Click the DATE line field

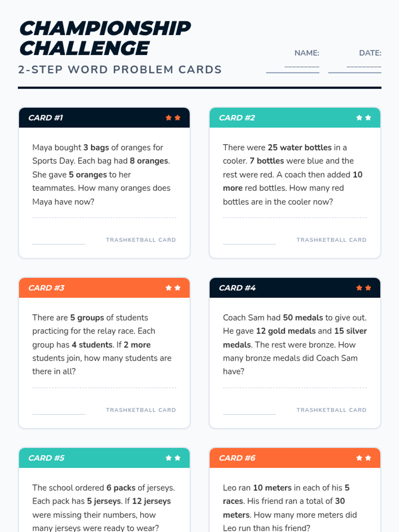pyautogui.click(x=355, y=68)
